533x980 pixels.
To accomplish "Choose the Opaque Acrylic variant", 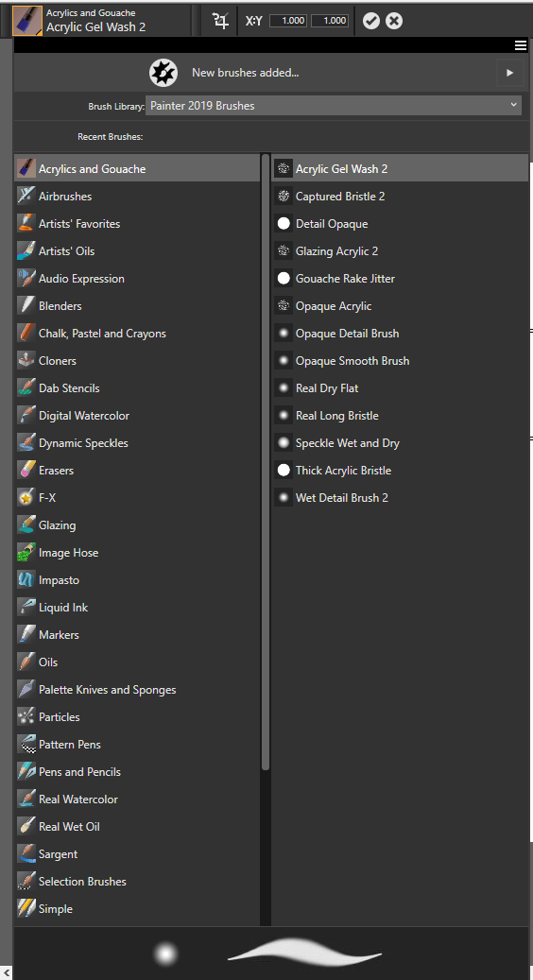I will click(400, 306).
